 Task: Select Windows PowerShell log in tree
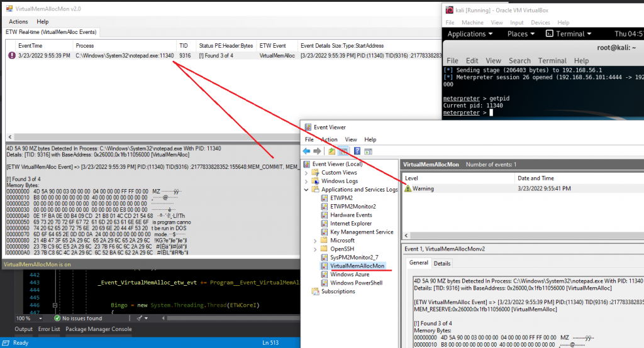click(x=356, y=283)
